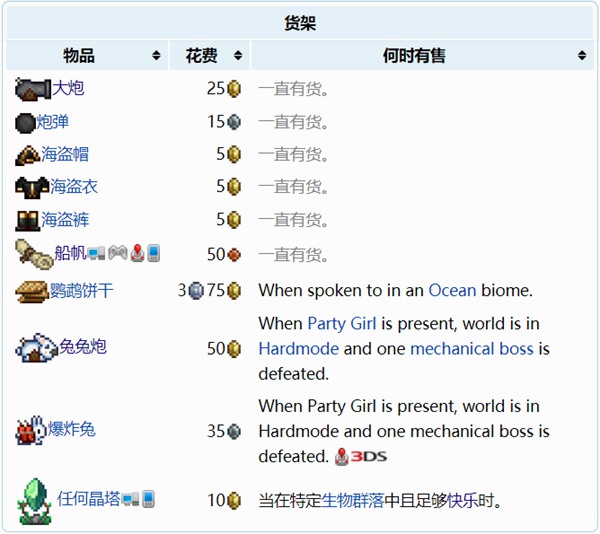This screenshot has width=600, height=534.
Task: Open the 大炮 item link
Action: 68,88
